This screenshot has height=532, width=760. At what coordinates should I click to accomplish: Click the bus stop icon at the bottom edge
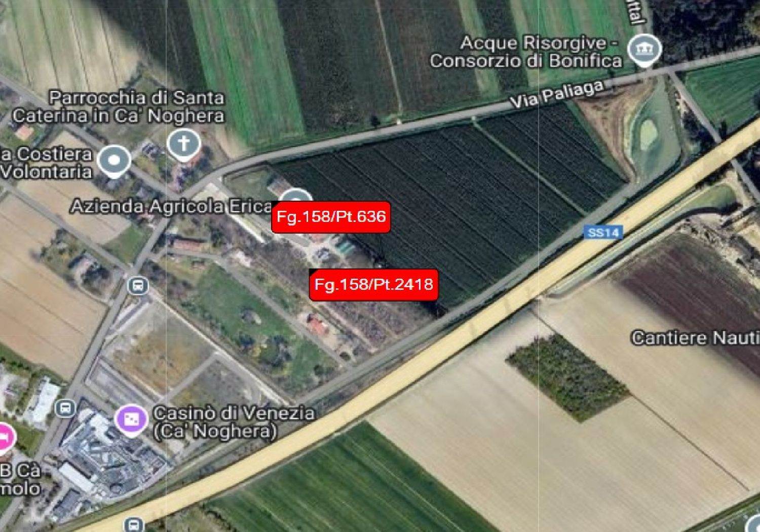click(x=133, y=524)
